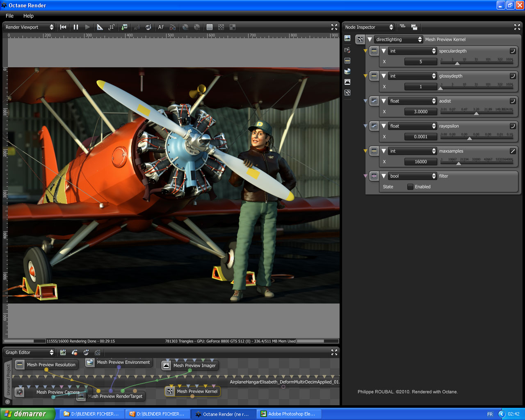
Task: Pause the render in the viewport toolbar
Action: pyautogui.click(x=76, y=27)
